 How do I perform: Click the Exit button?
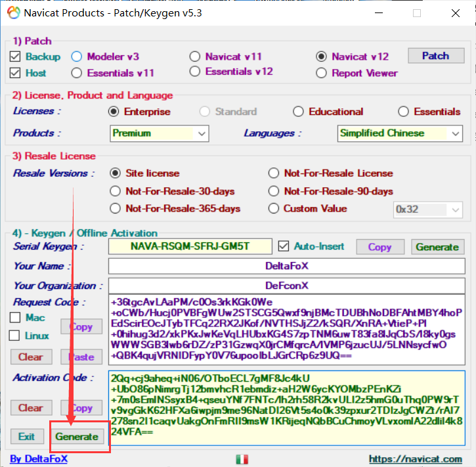tap(27, 436)
